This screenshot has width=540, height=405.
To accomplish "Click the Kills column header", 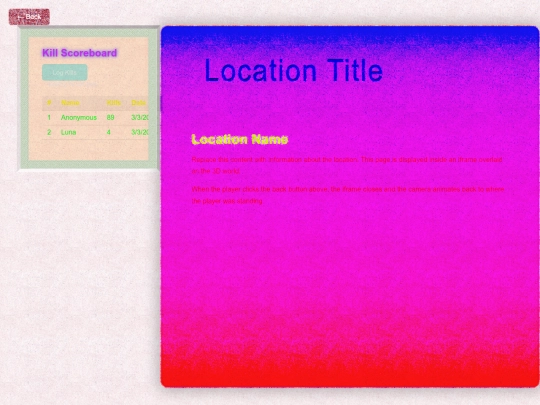I will point(114,103).
